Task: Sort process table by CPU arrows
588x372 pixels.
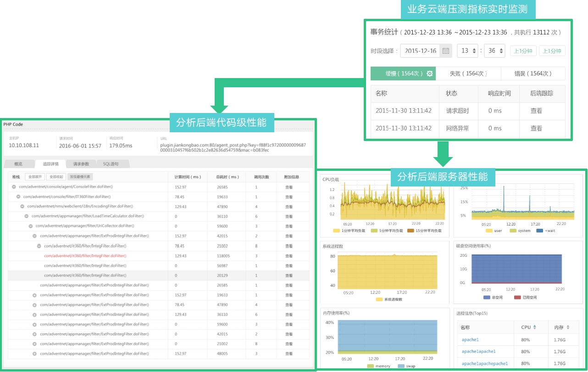Action: (x=535, y=327)
